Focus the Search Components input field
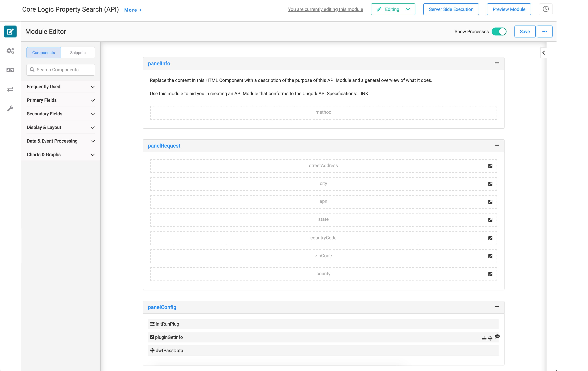 click(61, 70)
